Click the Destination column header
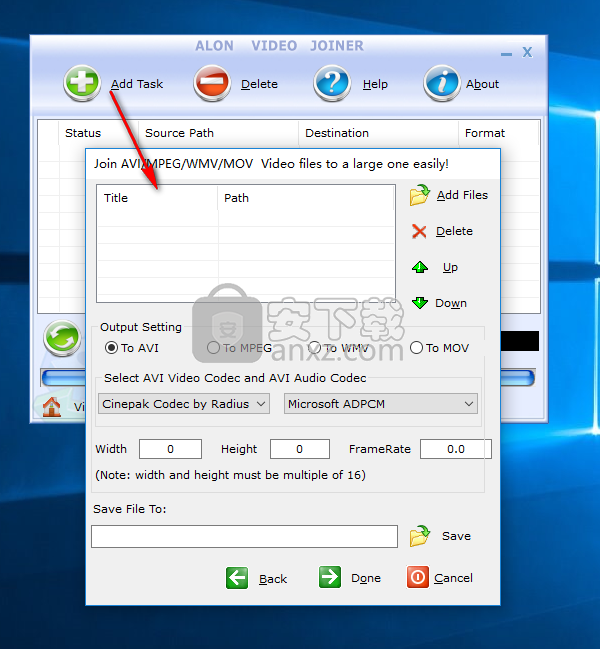 pos(379,133)
